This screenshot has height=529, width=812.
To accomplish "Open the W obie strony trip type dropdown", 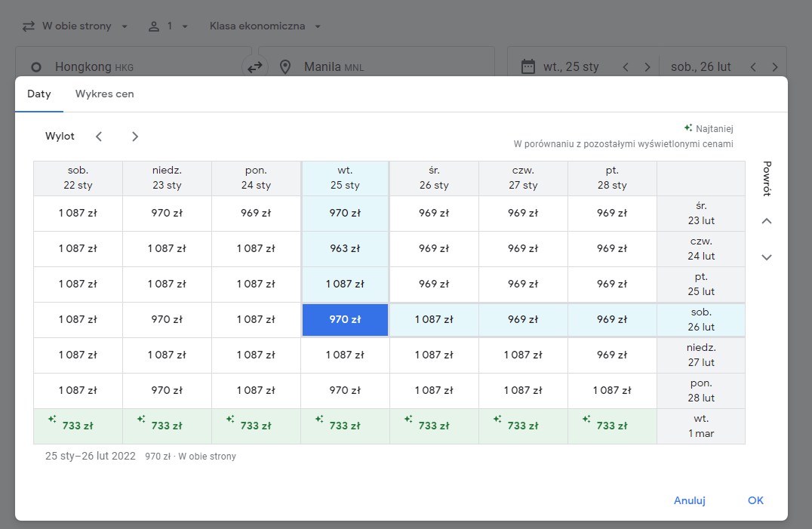I will click(75, 26).
